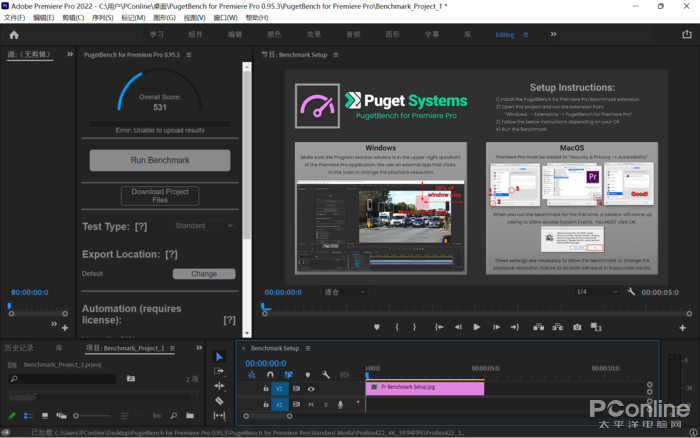The height and width of the screenshot is (438, 700).
Task: Go to Out point in monitor
Action: click(515, 327)
